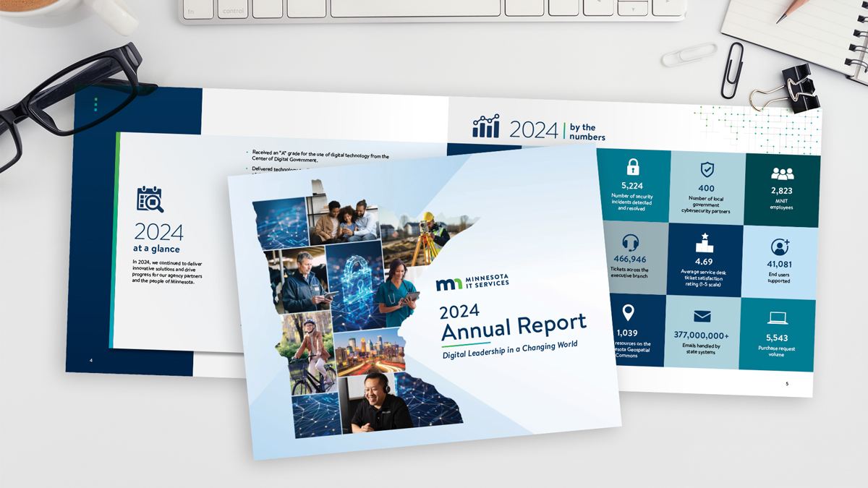Click the envelope icon above 377,000,000+
Viewport: 868px width, 488px height.
tap(702, 316)
